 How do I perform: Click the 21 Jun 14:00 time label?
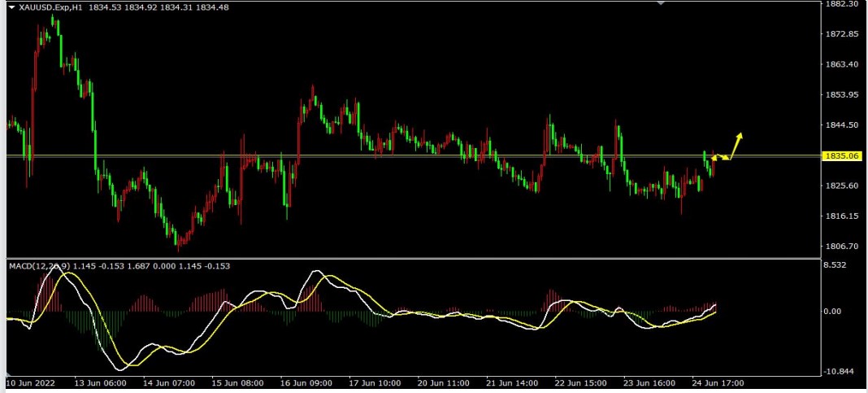tap(513, 383)
